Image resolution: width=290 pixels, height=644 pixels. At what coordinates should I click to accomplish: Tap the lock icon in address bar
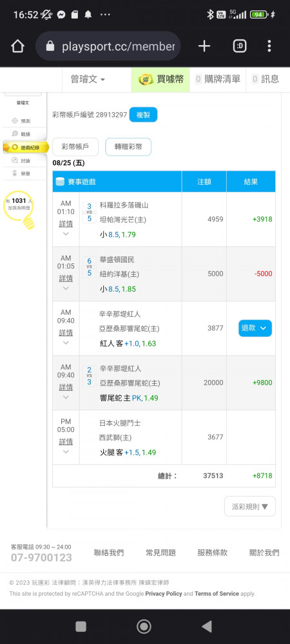(x=50, y=46)
